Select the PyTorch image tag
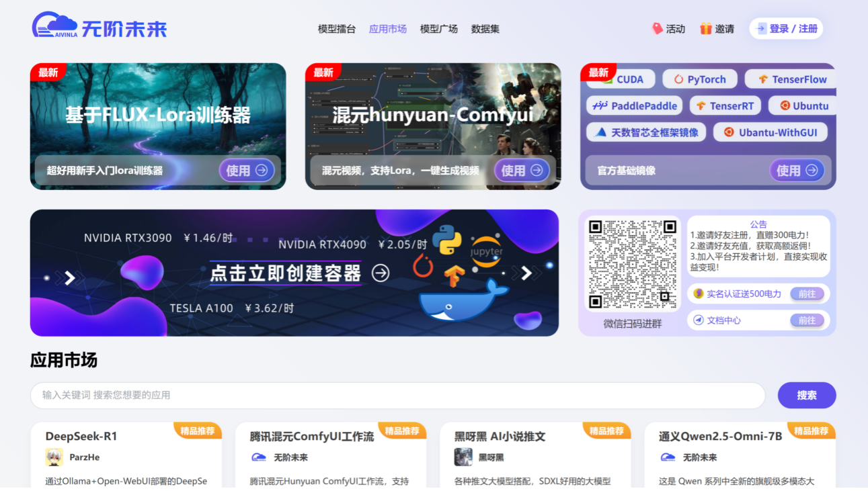This screenshot has width=868, height=491. click(x=700, y=79)
